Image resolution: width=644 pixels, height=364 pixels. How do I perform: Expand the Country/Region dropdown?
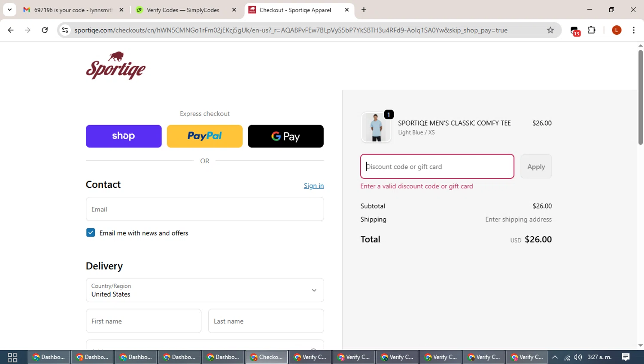[205, 290]
